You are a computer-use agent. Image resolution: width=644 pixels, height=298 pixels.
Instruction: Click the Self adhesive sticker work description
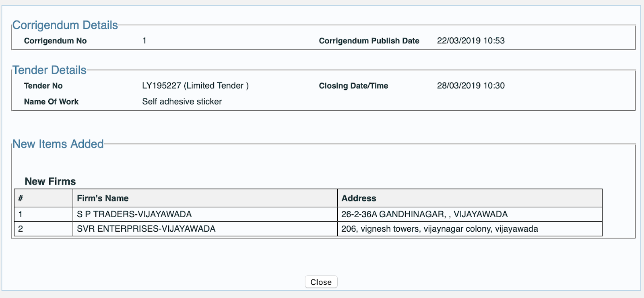182,101
